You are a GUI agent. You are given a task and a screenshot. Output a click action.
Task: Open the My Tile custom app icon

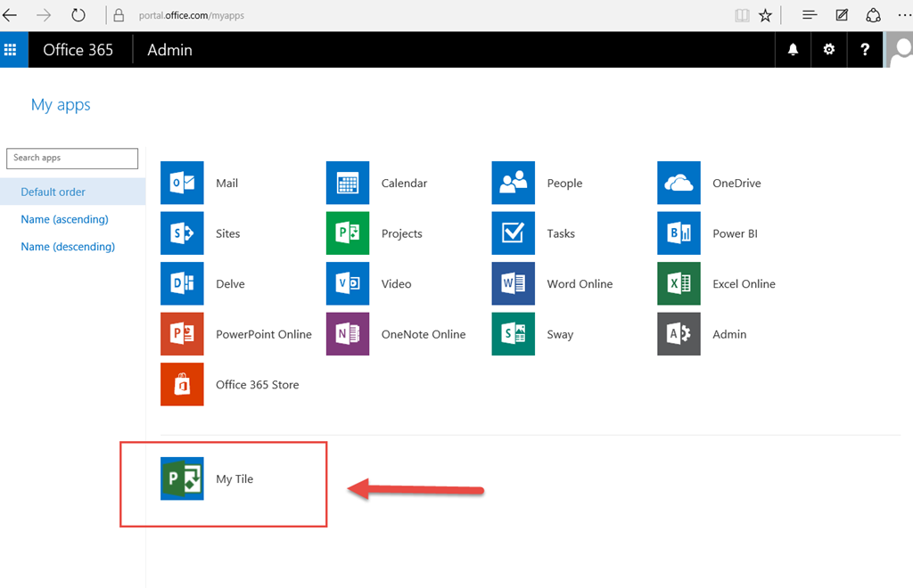click(182, 478)
